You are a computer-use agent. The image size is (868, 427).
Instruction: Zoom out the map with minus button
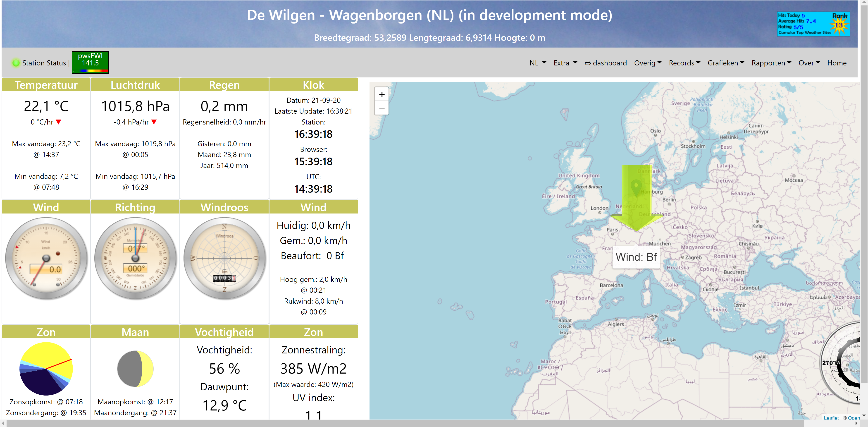click(x=382, y=108)
